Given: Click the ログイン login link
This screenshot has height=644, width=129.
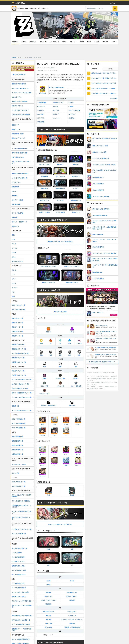Looking at the screenshot, I should coord(113,3).
